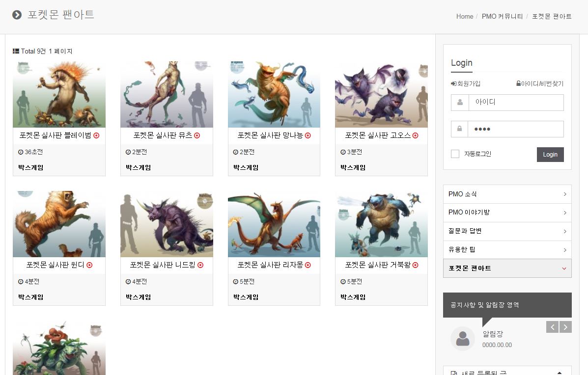Click the red target icon after 포켓몬 실사판 뮤츠
Screen dimensions: 588x375
click(x=197, y=135)
